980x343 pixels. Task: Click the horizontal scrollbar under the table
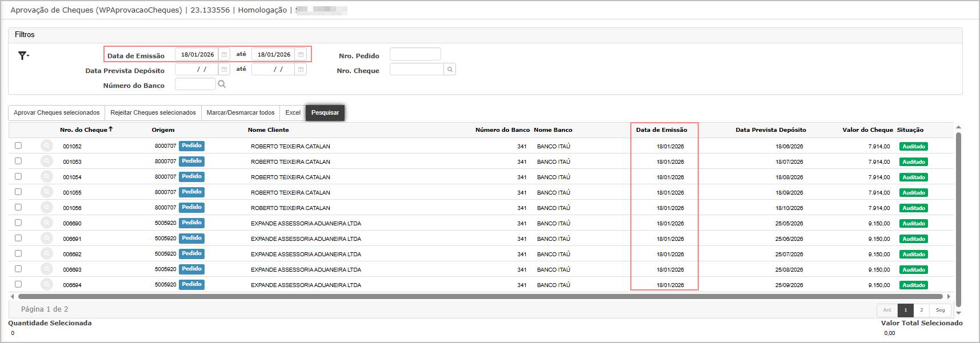(480, 297)
